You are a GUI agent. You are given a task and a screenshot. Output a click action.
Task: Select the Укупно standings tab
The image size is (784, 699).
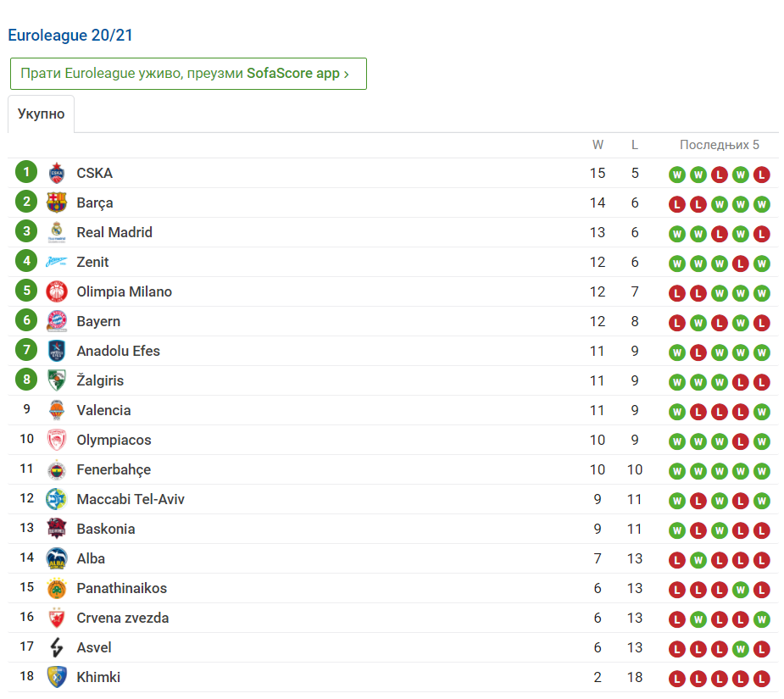(x=41, y=114)
